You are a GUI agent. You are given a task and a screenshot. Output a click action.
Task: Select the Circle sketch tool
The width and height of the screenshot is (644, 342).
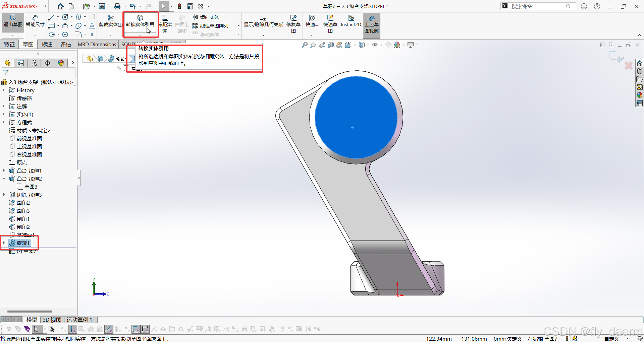pyautogui.click(x=65, y=17)
